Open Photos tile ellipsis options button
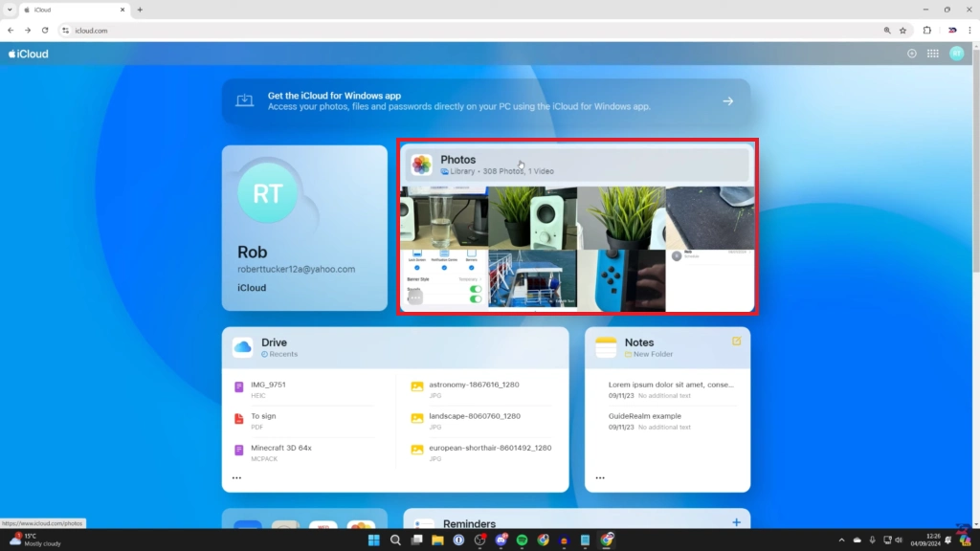The width and height of the screenshot is (980, 551). 415,298
